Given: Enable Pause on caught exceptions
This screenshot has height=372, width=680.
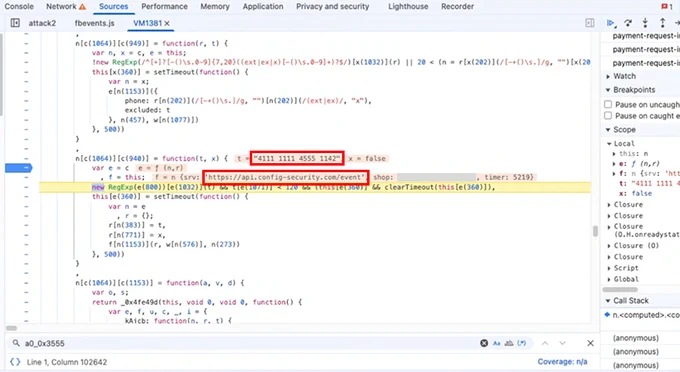Looking at the screenshot, I should pyautogui.click(x=608, y=116).
